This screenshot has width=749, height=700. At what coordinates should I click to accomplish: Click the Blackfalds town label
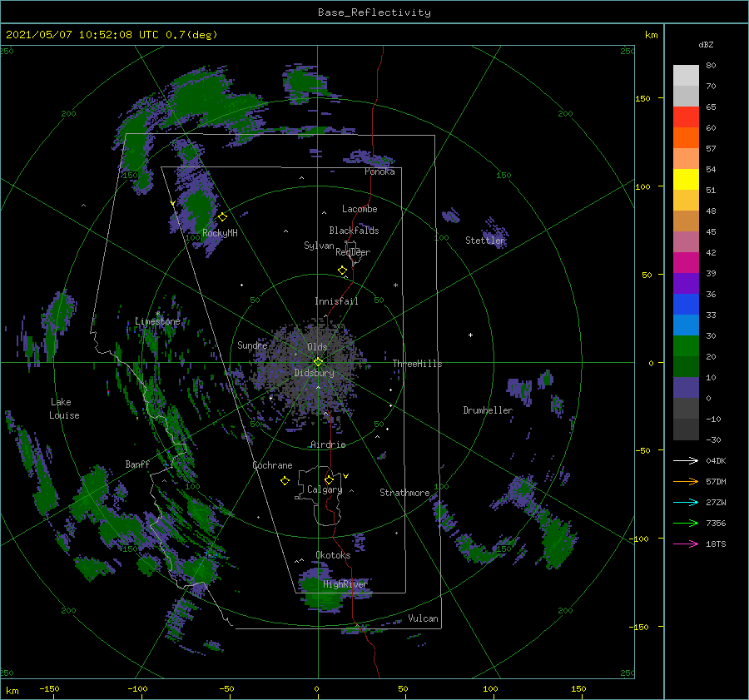(x=354, y=231)
